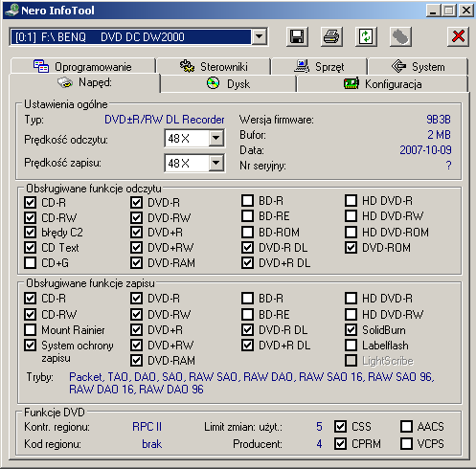
Task: Click the Sterowniki gears icon
Action: coord(187,66)
